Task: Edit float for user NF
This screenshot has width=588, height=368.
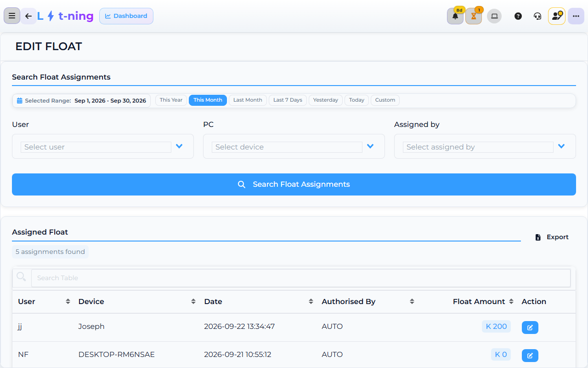Action: [x=530, y=356]
